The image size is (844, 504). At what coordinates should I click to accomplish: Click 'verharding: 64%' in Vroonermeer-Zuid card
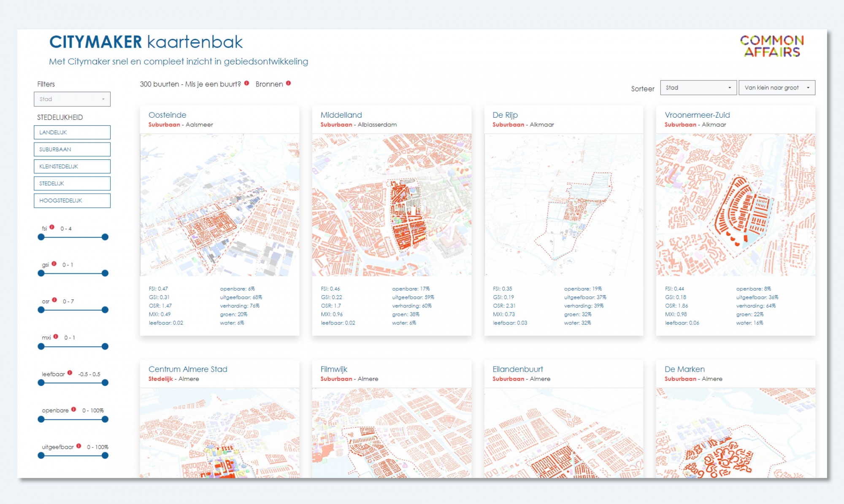[x=756, y=306]
